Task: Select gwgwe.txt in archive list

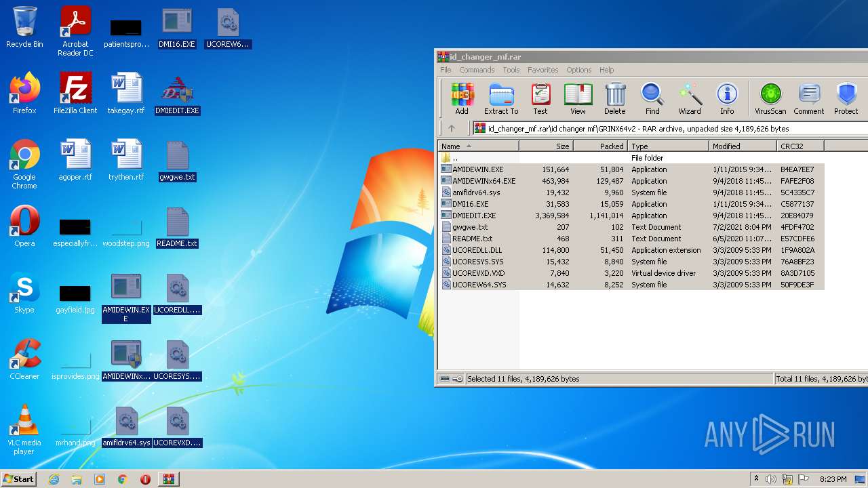Action: coord(631,227)
